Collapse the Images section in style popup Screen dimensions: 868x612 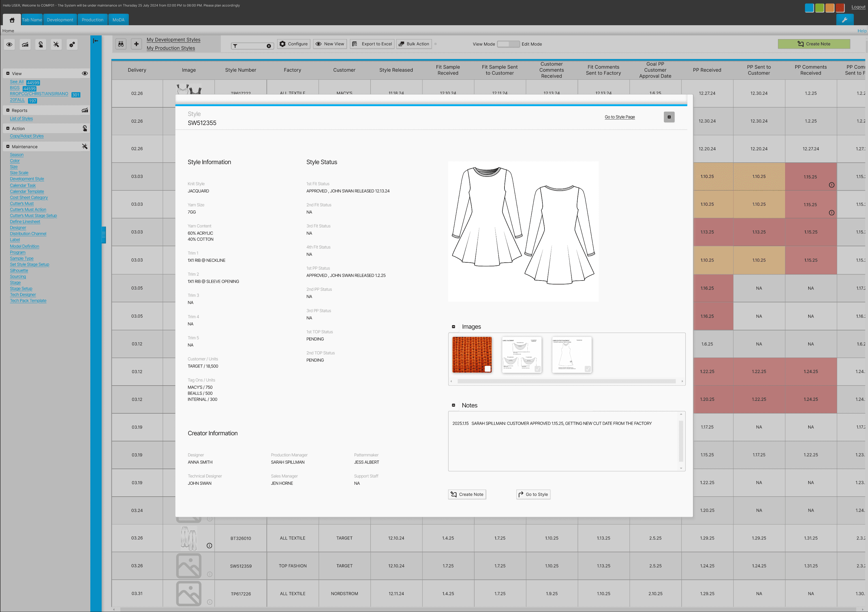tap(453, 327)
